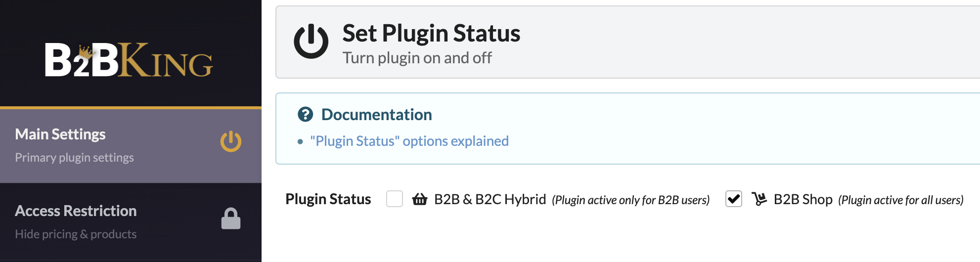
Task: Click the Set Plugin Status title
Action: point(431,33)
